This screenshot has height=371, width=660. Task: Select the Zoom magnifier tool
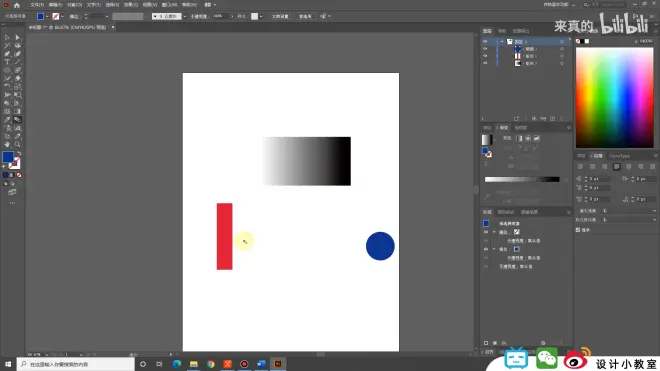18,144
